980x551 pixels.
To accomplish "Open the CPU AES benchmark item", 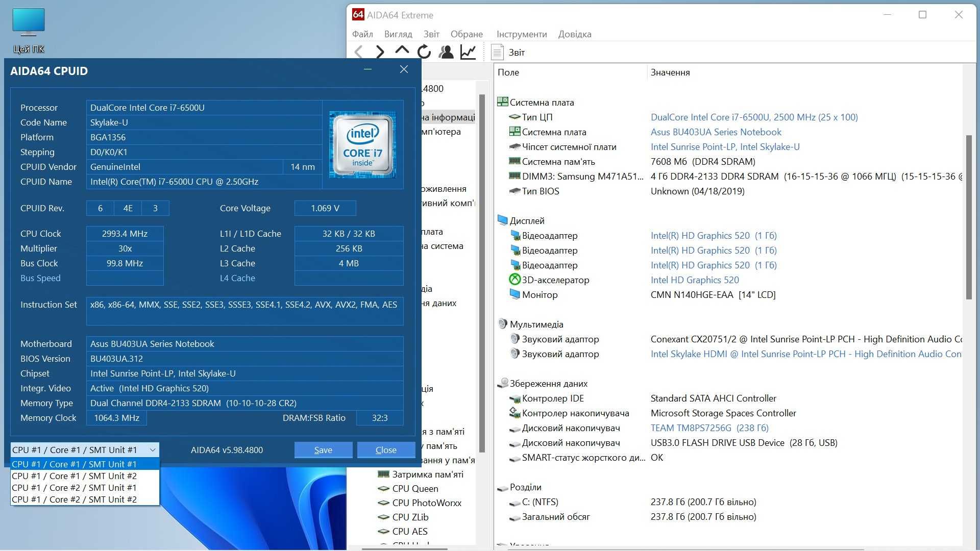I will click(402, 531).
